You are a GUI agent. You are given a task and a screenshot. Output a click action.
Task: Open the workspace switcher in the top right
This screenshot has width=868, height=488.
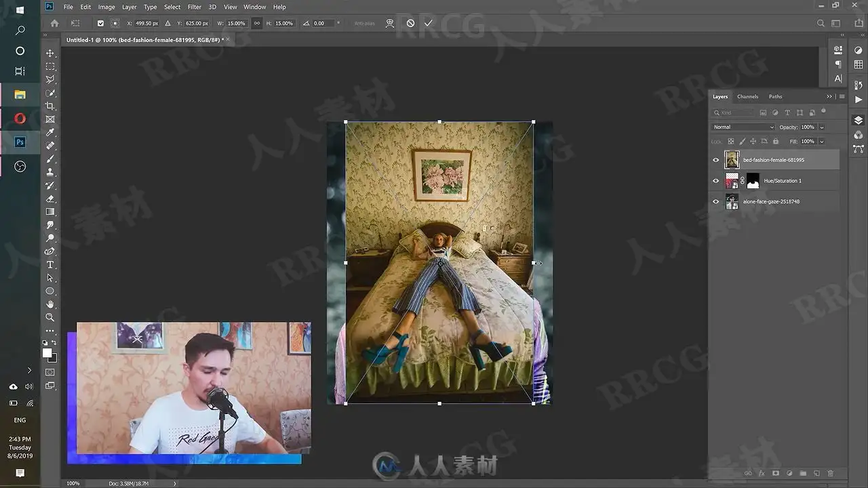[837, 23]
